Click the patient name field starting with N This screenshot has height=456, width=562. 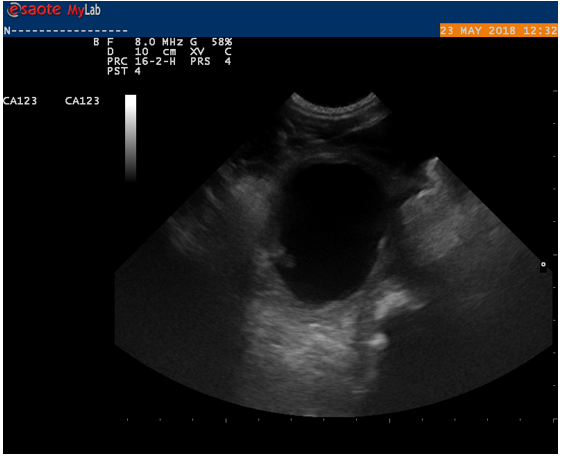(x=66, y=31)
